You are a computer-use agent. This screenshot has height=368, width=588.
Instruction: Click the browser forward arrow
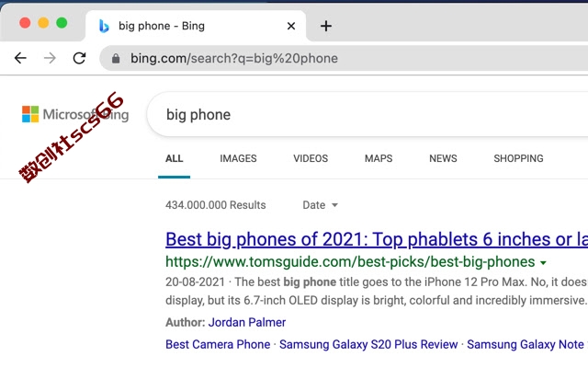point(50,58)
